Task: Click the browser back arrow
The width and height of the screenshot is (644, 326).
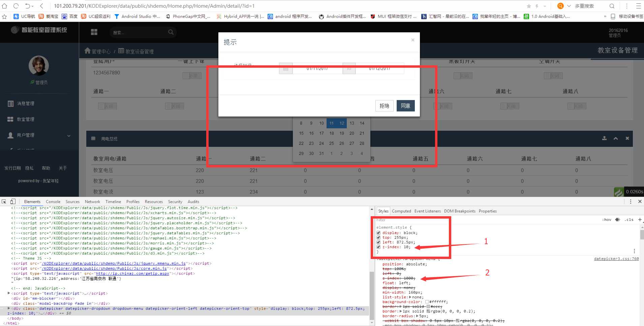Action: (x=41, y=6)
